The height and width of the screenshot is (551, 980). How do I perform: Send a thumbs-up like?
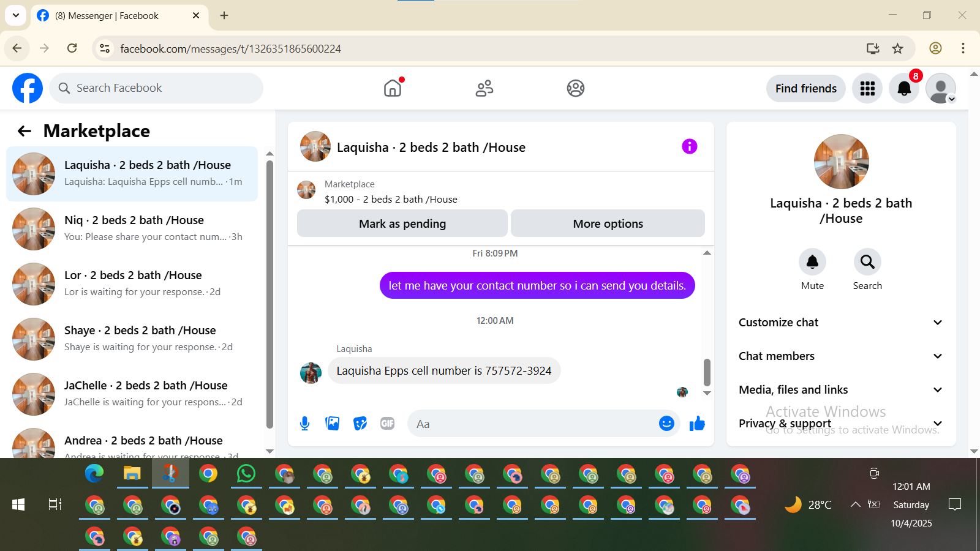[x=697, y=424]
